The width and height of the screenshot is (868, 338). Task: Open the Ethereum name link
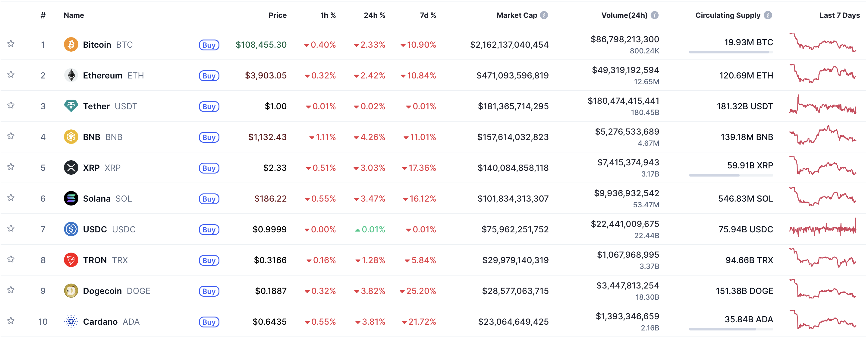pyautogui.click(x=102, y=75)
